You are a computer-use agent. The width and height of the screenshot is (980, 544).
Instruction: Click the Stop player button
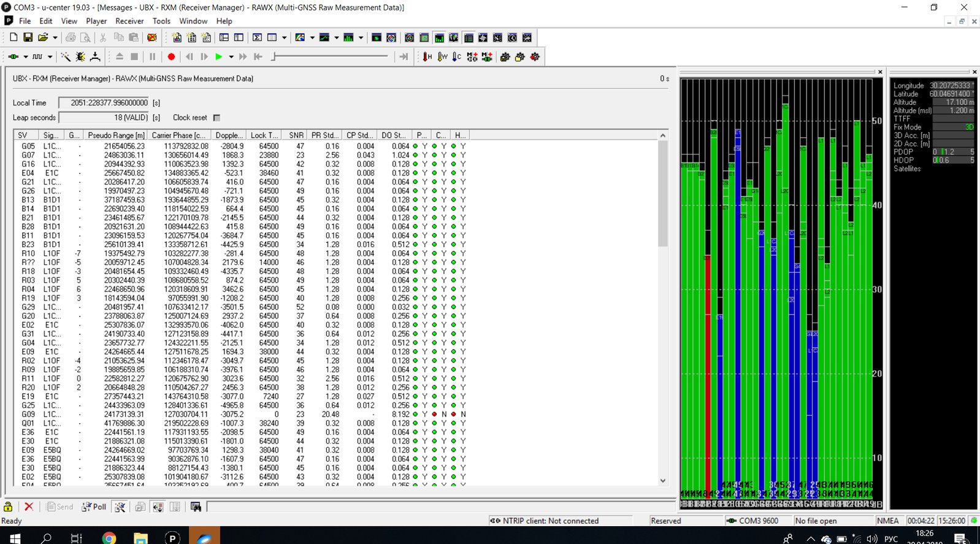click(134, 56)
